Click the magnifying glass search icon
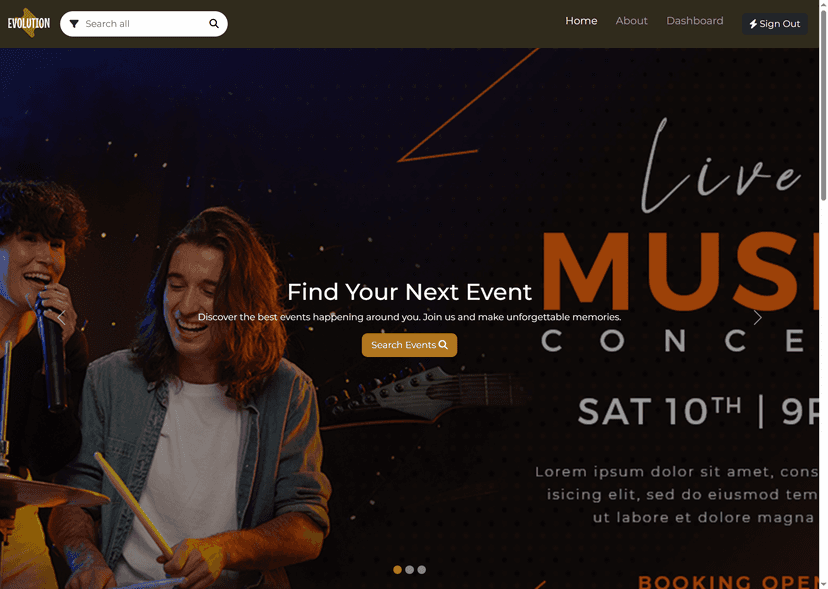This screenshot has width=828, height=589. coord(214,24)
